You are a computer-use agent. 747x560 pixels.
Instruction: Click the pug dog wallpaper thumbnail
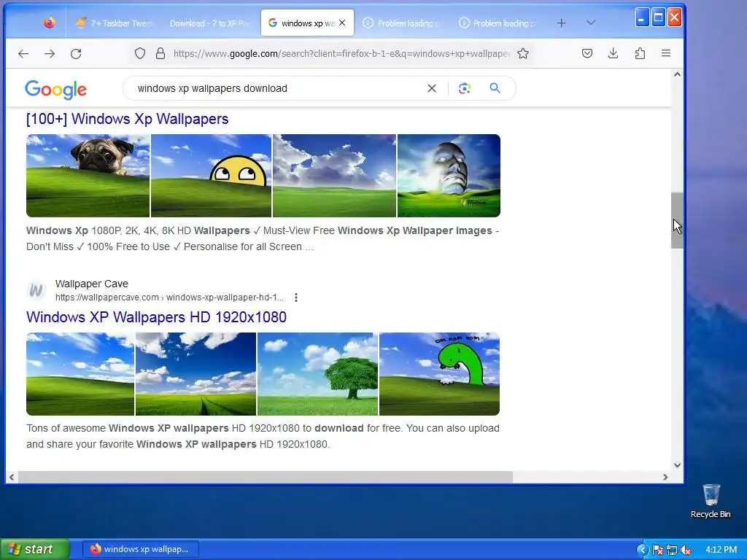[88, 176]
